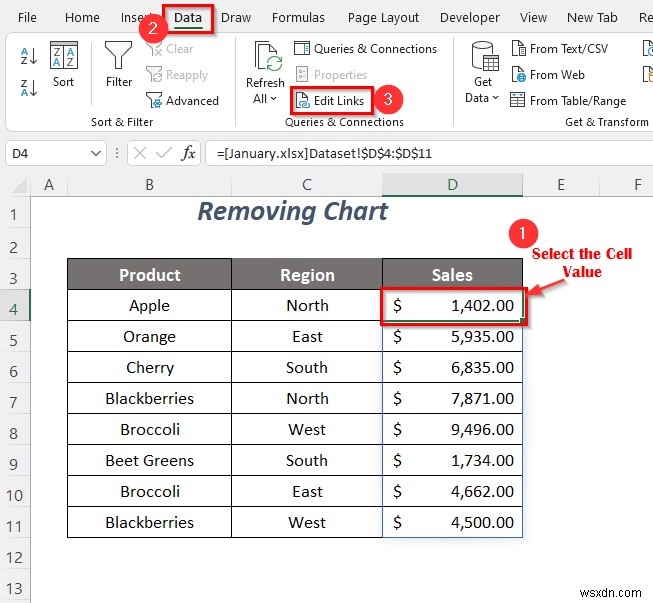The width and height of the screenshot is (653, 603).
Task: Switch to the Developer tab
Action: click(x=470, y=17)
